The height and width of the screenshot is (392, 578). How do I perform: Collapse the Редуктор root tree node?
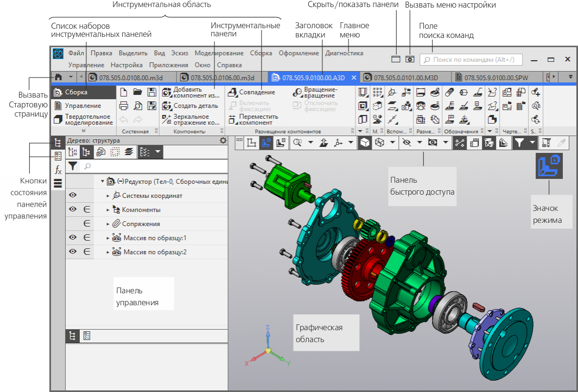(x=102, y=181)
